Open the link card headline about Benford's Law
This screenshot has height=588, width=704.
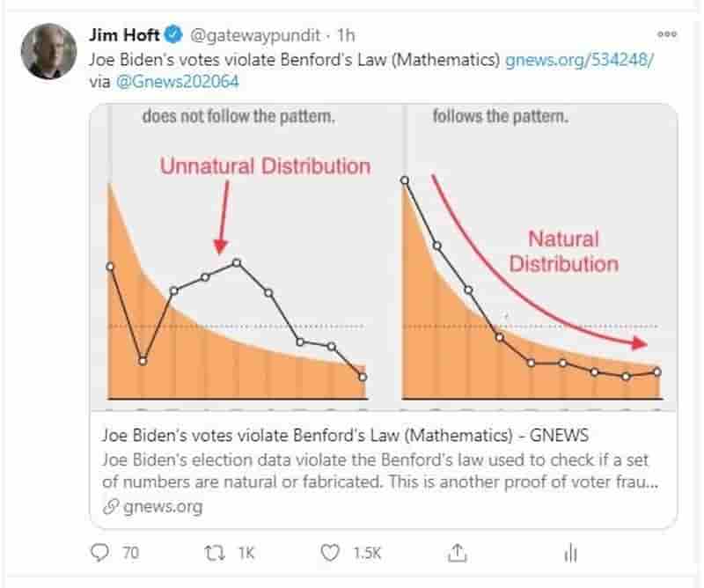point(345,436)
